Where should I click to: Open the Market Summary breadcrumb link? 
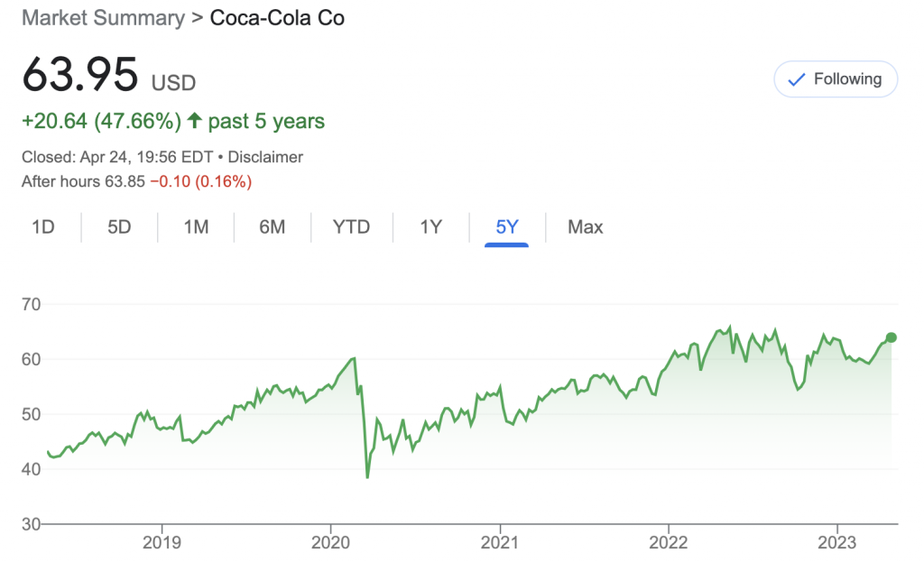[104, 18]
